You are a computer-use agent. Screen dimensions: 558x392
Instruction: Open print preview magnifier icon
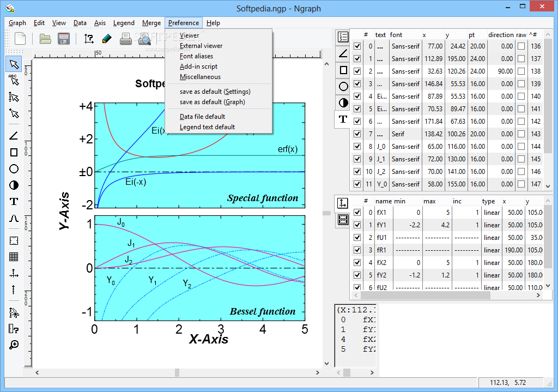click(x=144, y=39)
